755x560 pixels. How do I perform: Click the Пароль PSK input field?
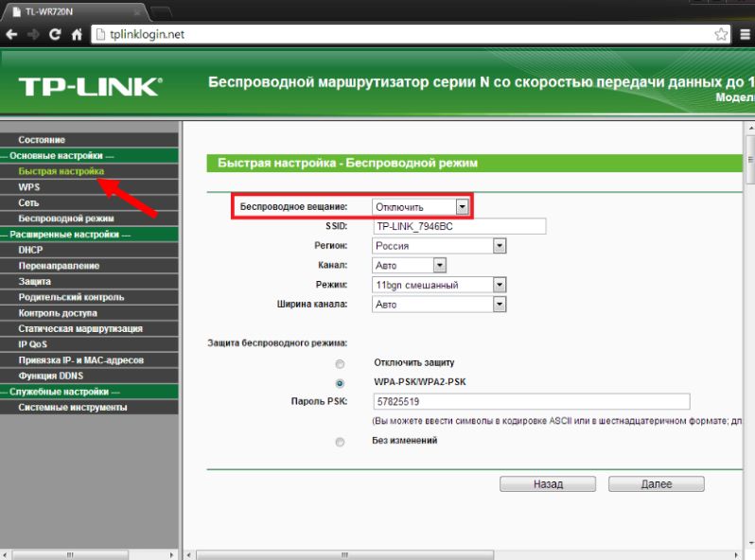click(x=532, y=402)
